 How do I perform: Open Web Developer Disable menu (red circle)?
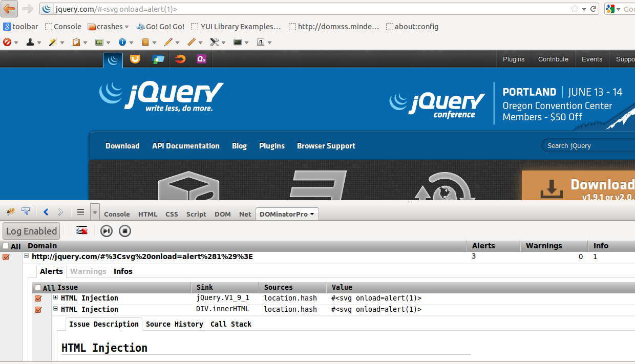[10, 42]
